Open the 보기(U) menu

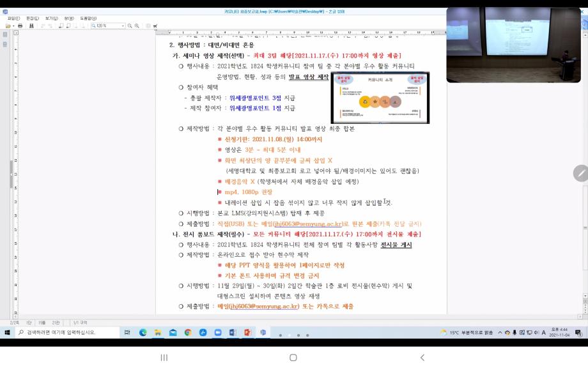pos(51,18)
